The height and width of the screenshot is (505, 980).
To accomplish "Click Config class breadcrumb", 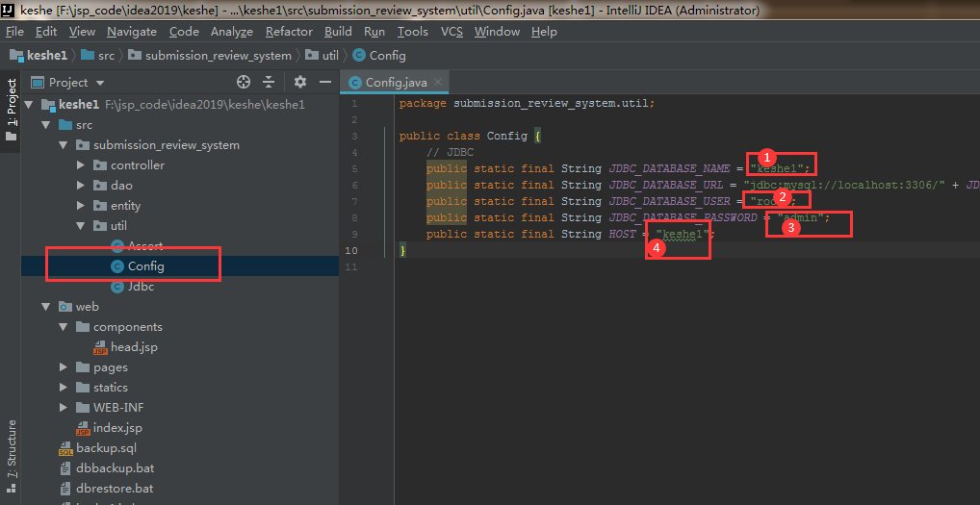I will pos(379,56).
